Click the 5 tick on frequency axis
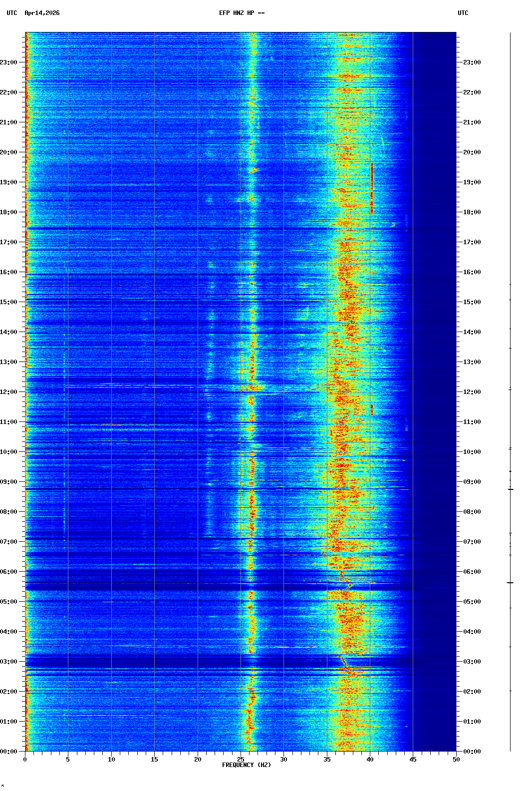Viewport: 532px width, 791px height. pyautogui.click(x=68, y=760)
